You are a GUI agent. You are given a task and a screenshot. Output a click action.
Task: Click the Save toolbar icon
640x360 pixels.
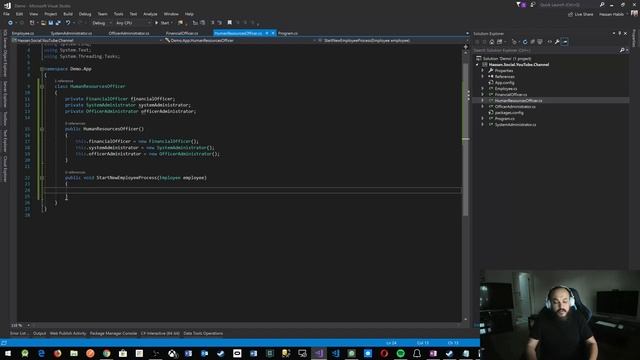(51, 23)
